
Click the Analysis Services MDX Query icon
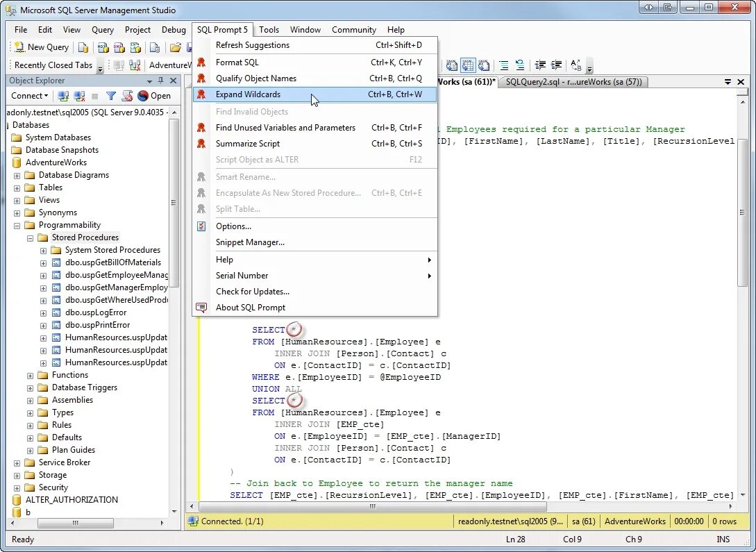click(103, 47)
